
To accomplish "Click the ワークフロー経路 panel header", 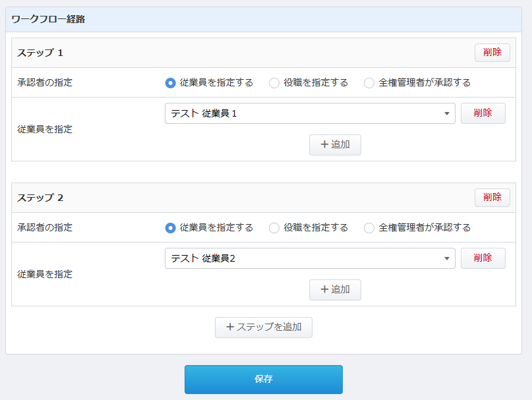I will tap(48, 20).
